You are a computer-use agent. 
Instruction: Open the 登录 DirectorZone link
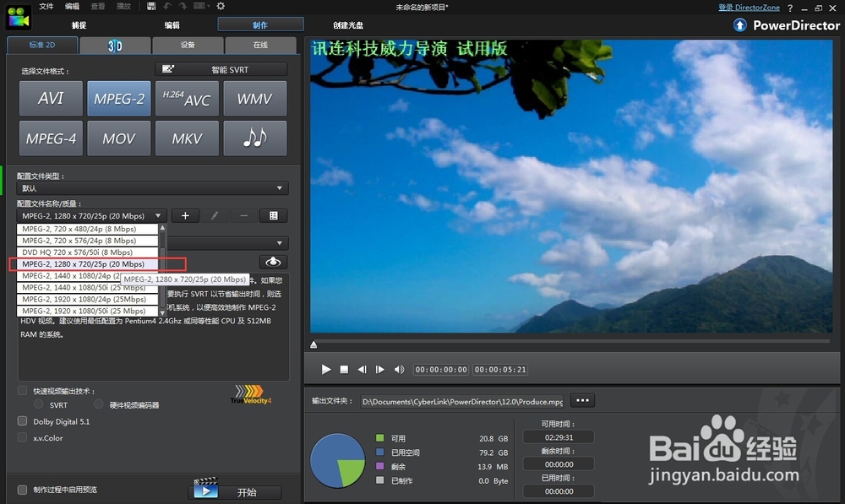pyautogui.click(x=749, y=8)
